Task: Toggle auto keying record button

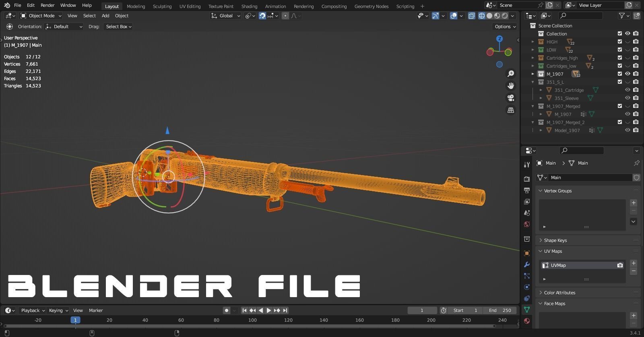Action: click(227, 310)
